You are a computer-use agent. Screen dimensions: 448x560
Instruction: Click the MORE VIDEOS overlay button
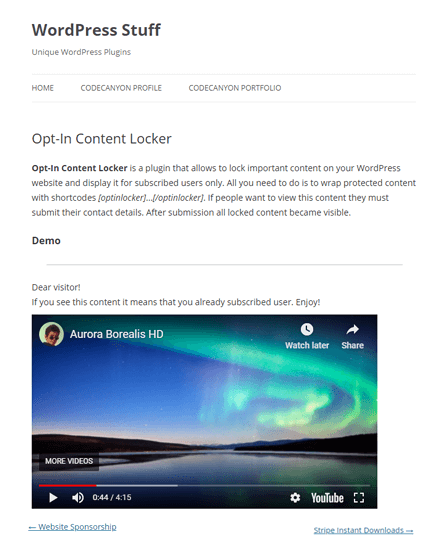pos(69,461)
